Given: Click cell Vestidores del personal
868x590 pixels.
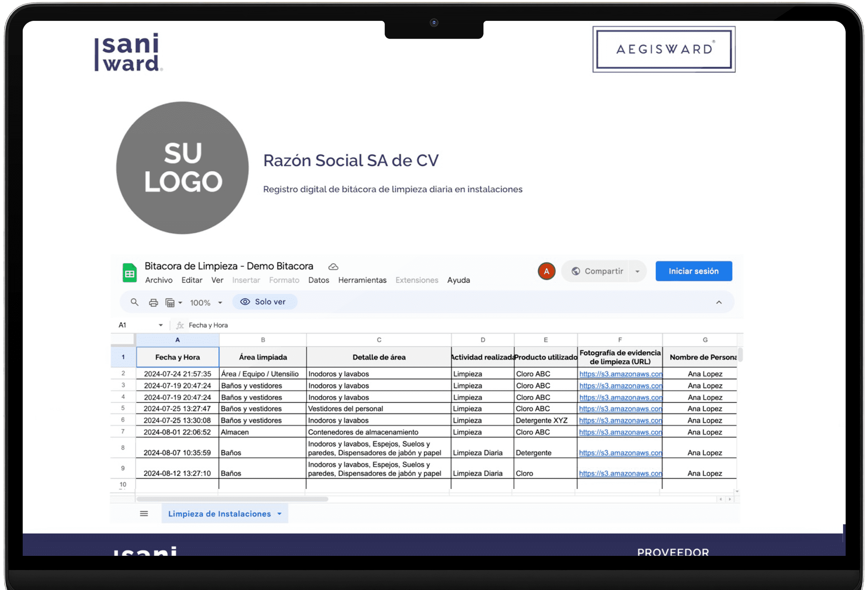Looking at the screenshot, I should tap(379, 408).
